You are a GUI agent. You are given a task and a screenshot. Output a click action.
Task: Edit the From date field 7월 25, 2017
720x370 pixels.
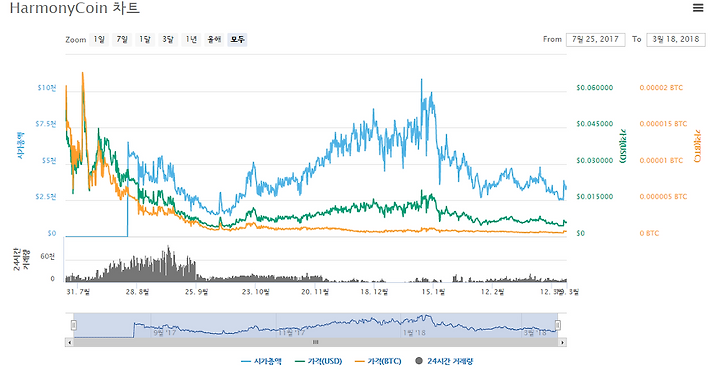pyautogui.click(x=595, y=39)
